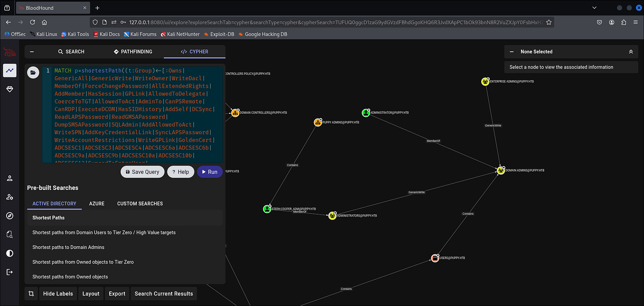Open list all tabs dropdown arrow
Image resolution: width=644 pixels, height=306 pixels.
point(594,8)
